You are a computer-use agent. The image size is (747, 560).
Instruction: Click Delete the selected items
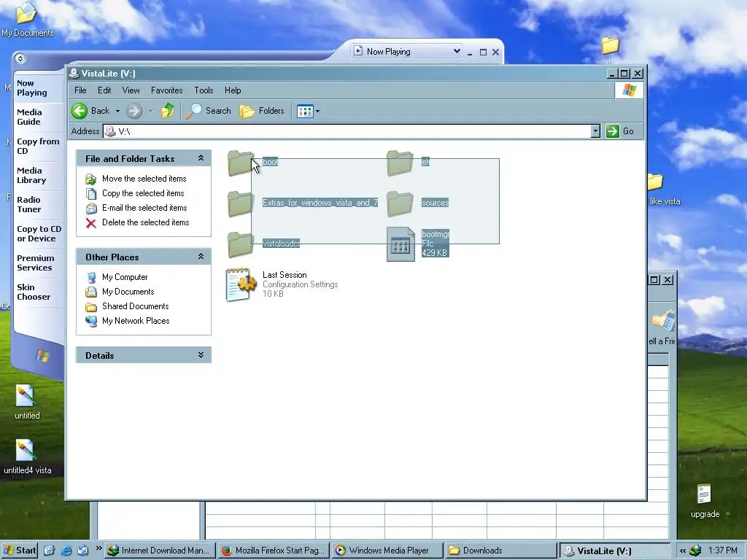click(145, 222)
